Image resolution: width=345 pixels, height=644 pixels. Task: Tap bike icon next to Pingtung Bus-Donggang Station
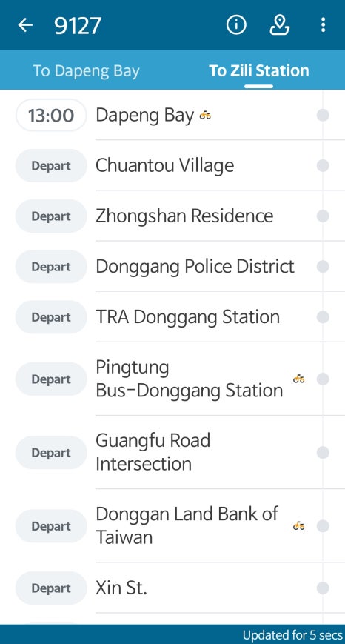[x=298, y=379]
